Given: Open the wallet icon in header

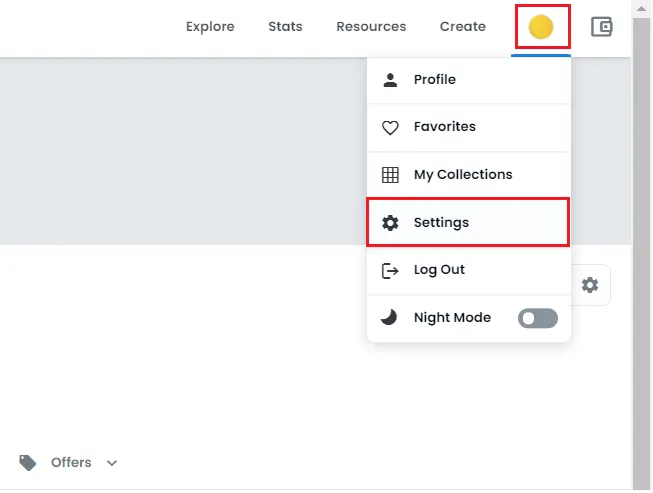Looking at the screenshot, I should click(x=601, y=27).
